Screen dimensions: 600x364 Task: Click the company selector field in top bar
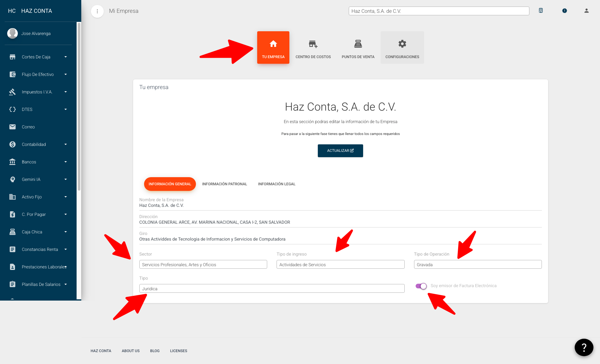[439, 11]
